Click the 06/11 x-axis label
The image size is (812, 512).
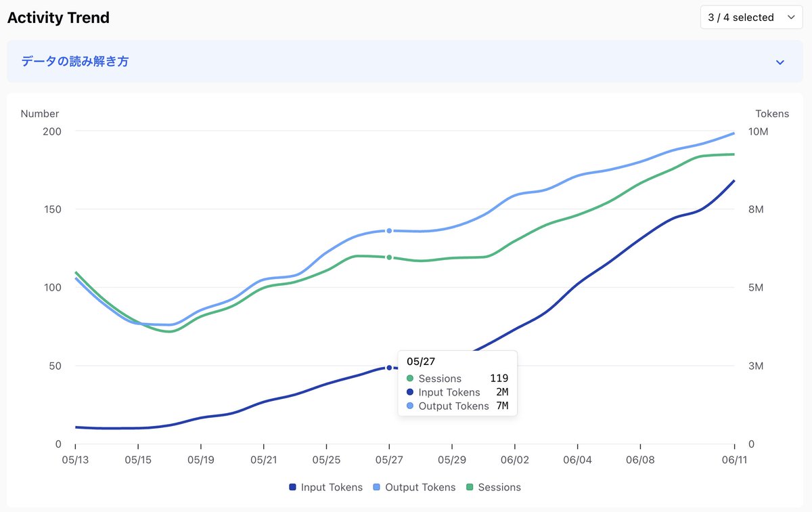click(734, 459)
